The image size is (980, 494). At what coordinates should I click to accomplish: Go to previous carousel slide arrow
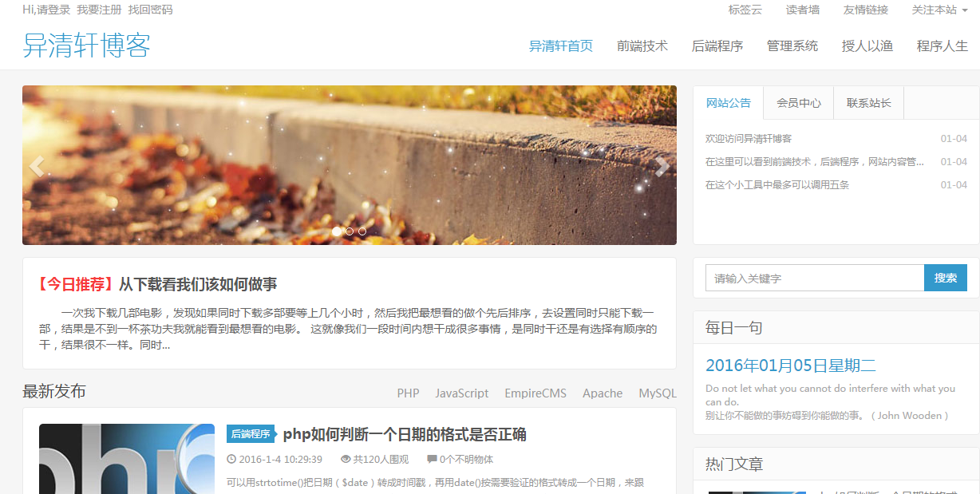[x=37, y=166]
